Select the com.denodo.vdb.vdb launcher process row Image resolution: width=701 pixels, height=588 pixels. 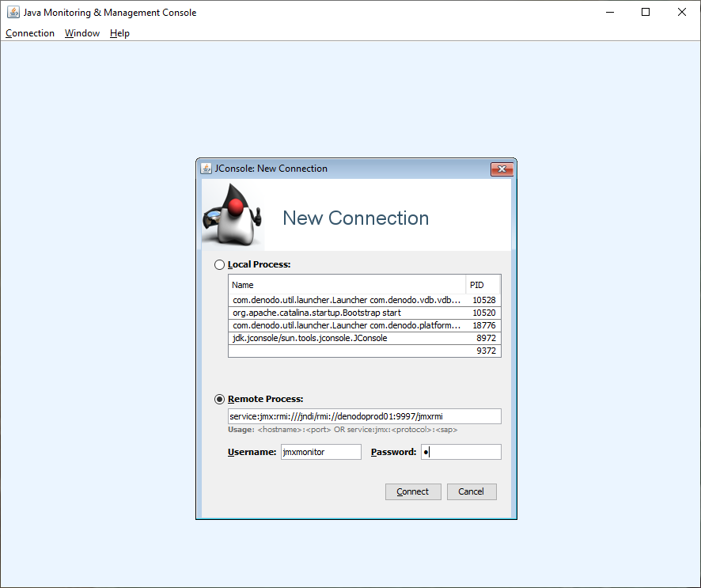click(365, 300)
